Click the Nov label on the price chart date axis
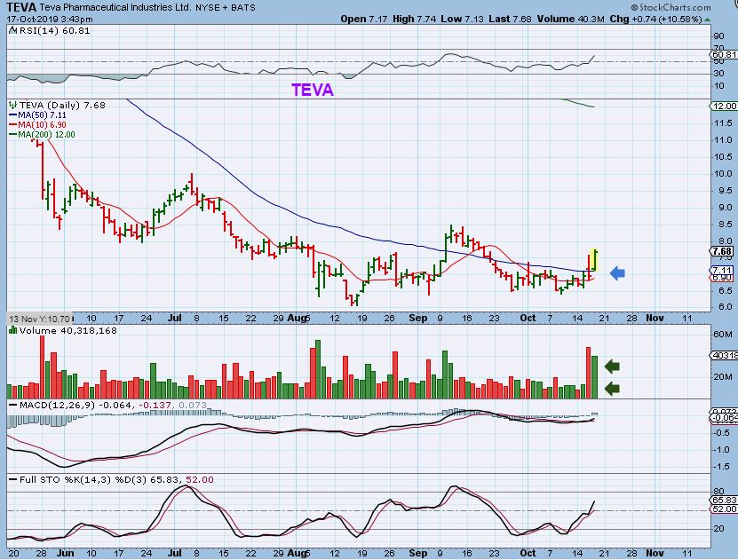Viewport: 738px width, 560px height. pyautogui.click(x=655, y=319)
